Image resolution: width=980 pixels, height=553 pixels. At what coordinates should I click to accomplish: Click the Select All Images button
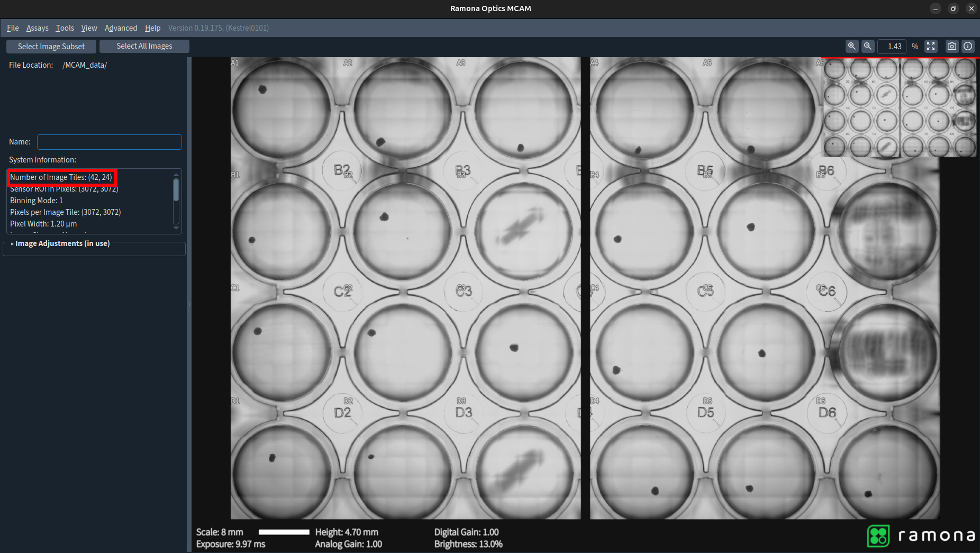[x=144, y=46]
